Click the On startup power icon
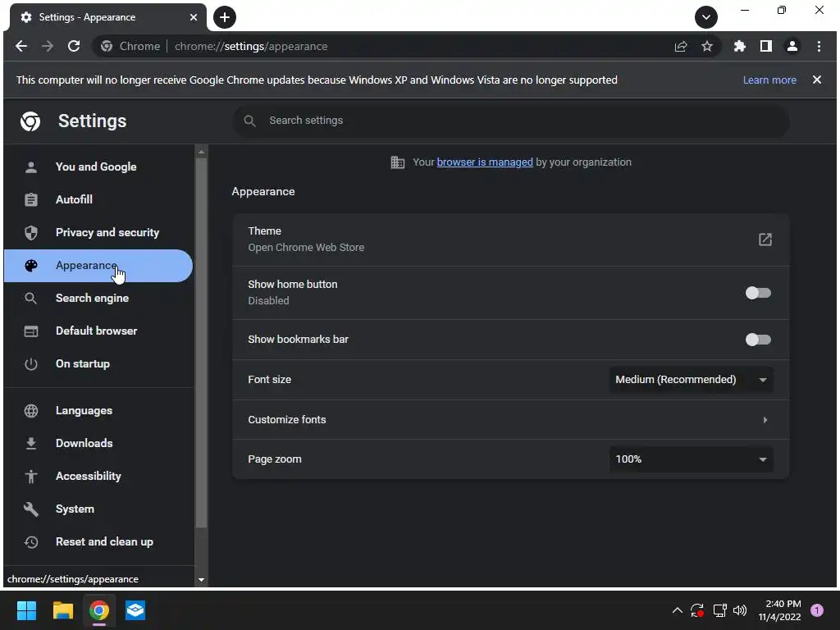 click(31, 363)
